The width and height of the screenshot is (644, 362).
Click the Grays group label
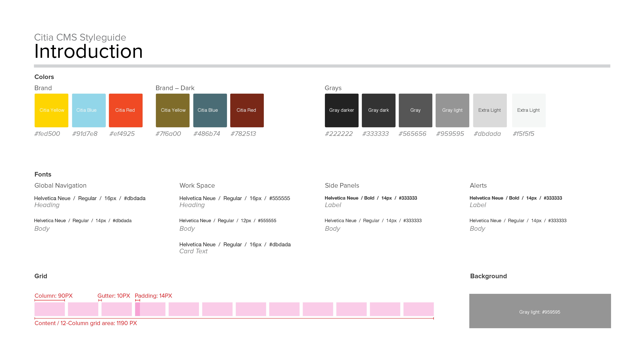(333, 88)
